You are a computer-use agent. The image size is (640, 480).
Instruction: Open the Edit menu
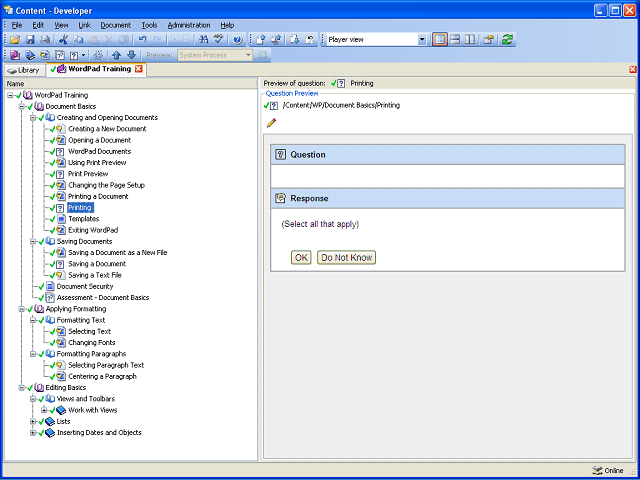38,25
